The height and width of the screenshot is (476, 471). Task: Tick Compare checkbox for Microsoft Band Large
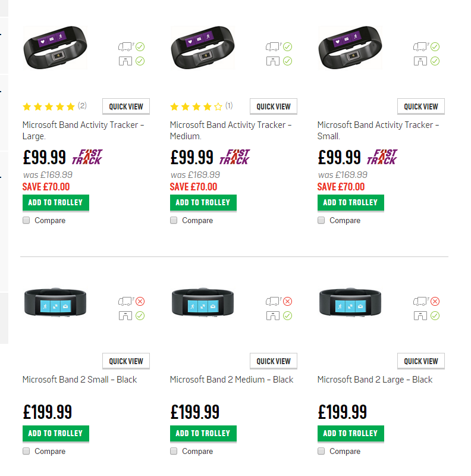(26, 220)
